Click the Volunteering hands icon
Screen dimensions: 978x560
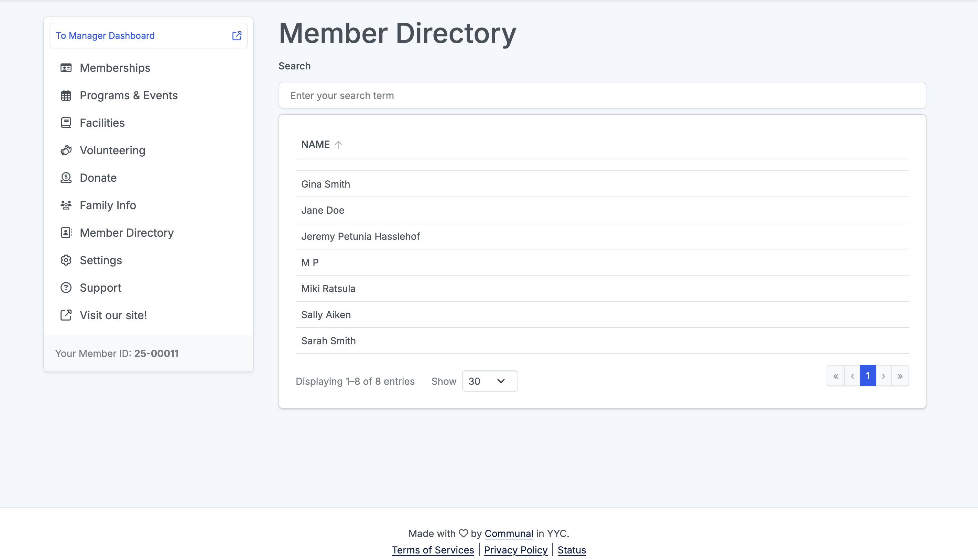tap(66, 150)
